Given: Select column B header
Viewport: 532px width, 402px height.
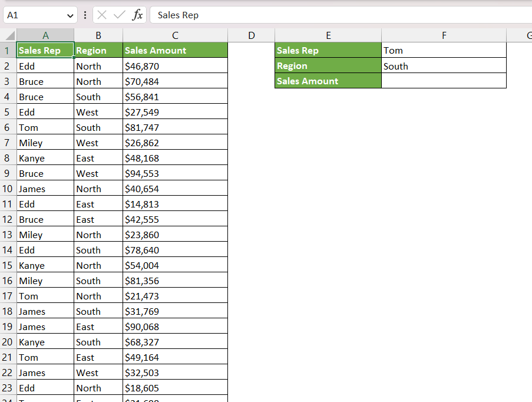Looking at the screenshot, I should [98, 35].
